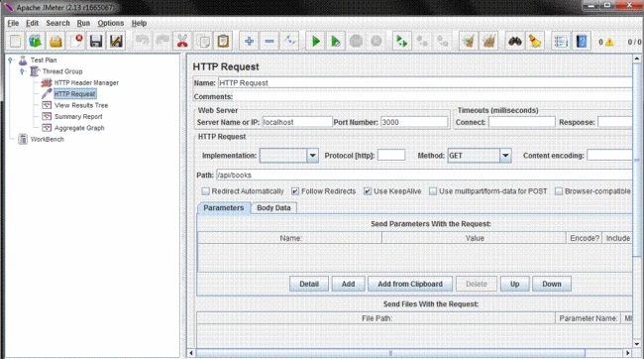644x359 pixels.
Task: Clear results with single broom icon
Action: point(469,41)
